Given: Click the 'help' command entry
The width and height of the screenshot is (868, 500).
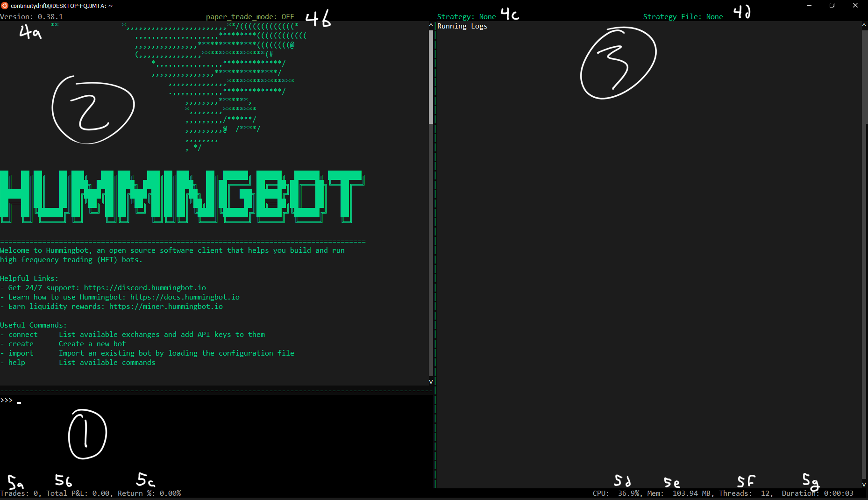Looking at the screenshot, I should [17, 363].
